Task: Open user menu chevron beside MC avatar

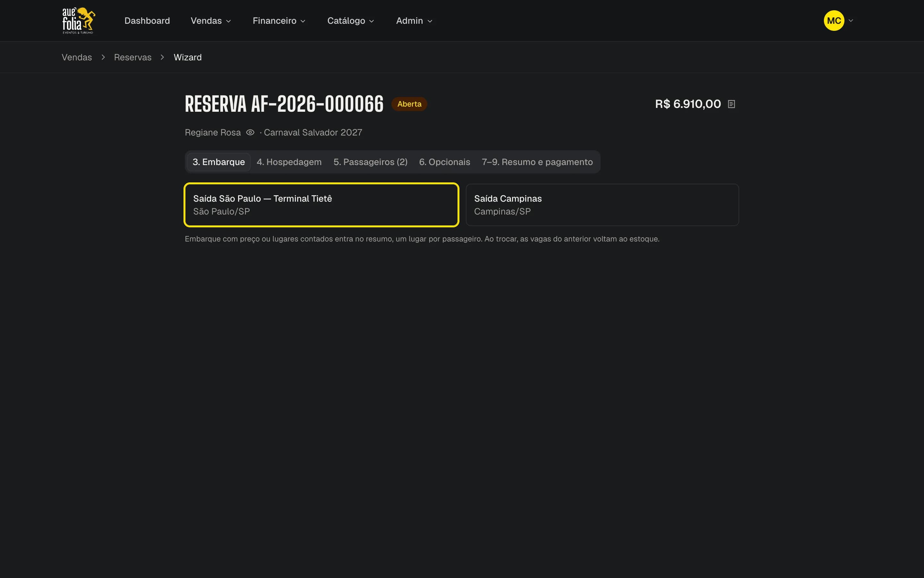Action: [x=851, y=21]
